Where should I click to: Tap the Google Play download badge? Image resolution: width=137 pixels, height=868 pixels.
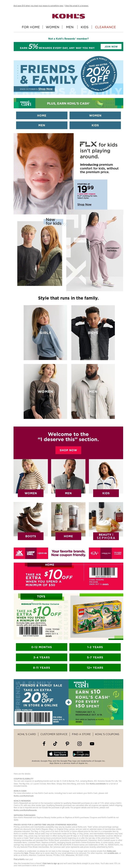81,754
